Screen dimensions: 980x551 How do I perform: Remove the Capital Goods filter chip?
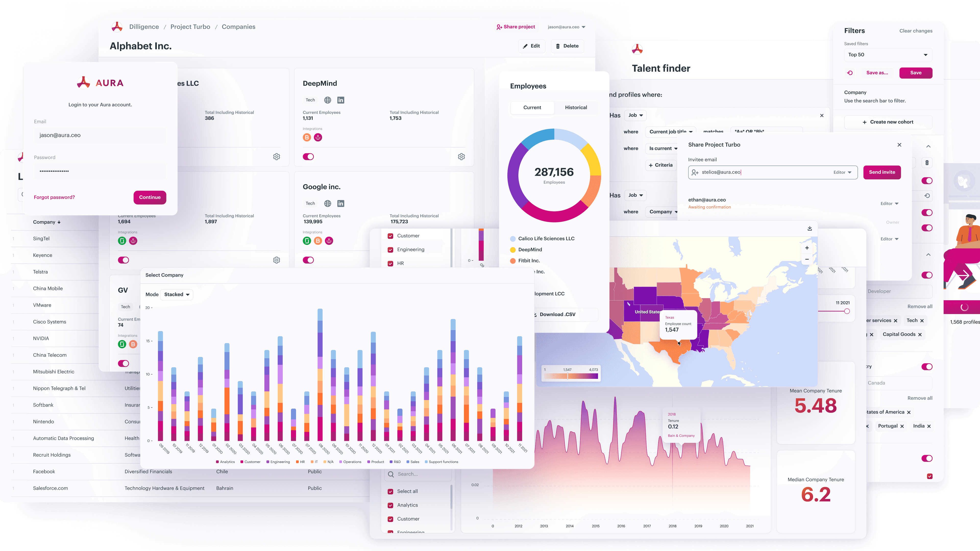920,335
